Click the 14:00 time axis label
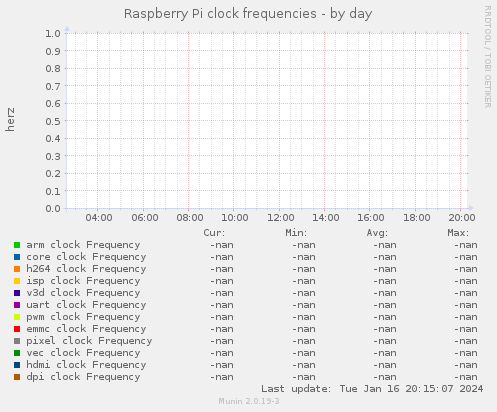497x412 pixels. click(326, 218)
